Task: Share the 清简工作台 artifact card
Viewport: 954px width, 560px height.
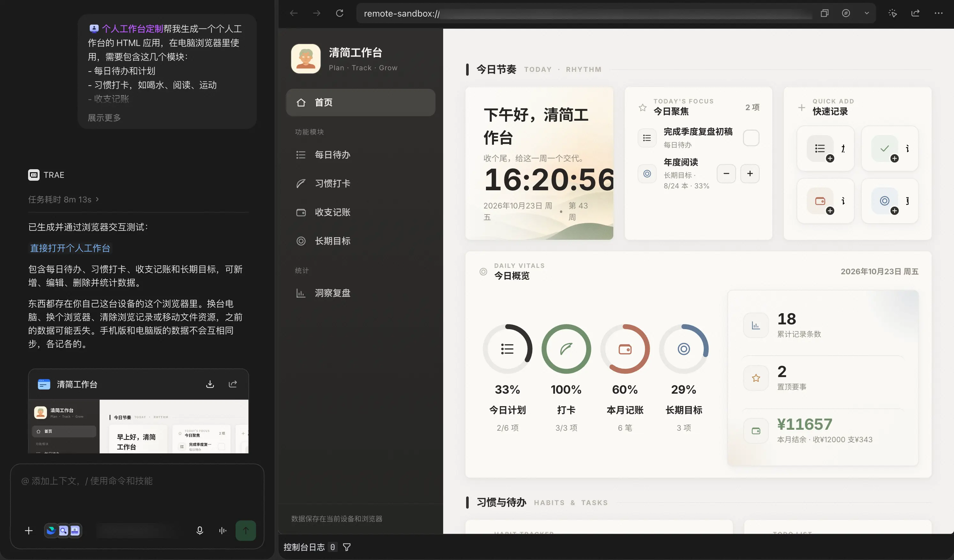Action: point(232,384)
